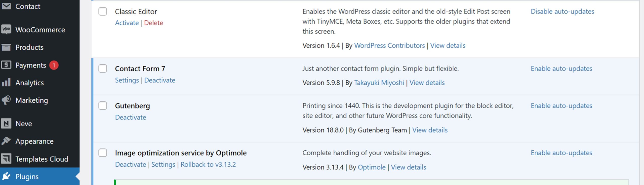Open Takayuki Miyoshi author link
644x185 pixels.
point(379,83)
